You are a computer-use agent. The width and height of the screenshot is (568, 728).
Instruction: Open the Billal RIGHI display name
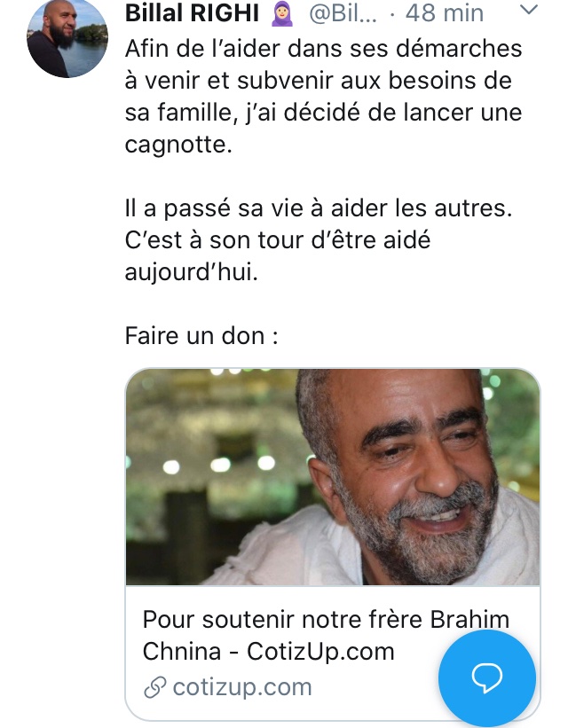[192, 13]
